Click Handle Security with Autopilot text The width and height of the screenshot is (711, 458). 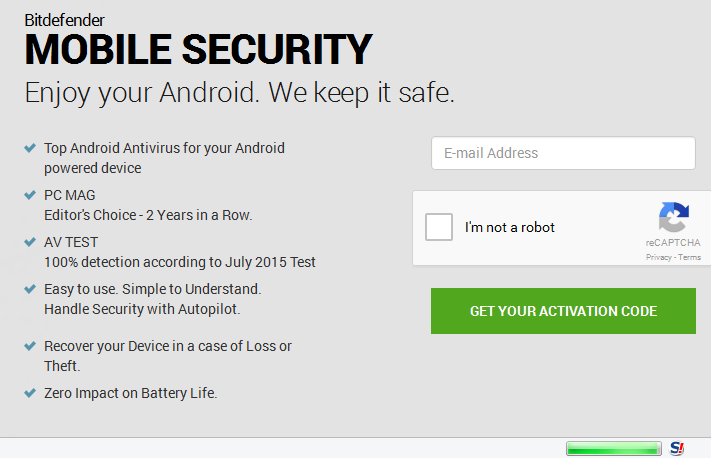tap(142, 309)
